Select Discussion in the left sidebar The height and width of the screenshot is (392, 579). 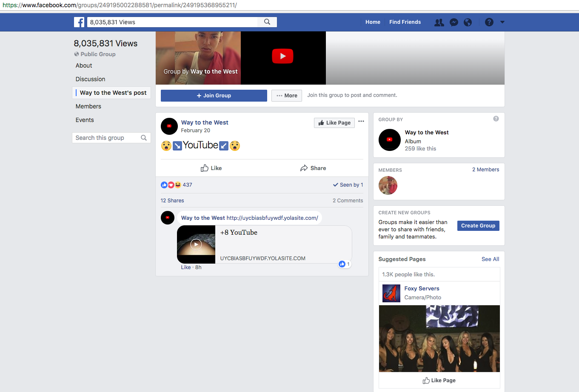[90, 79]
